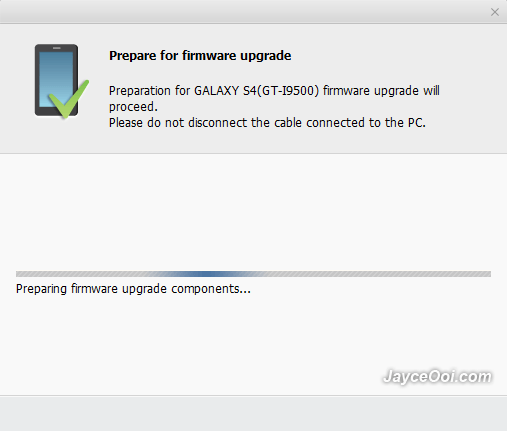
Task: Click the dialog's top title bar
Action: (x=243, y=12)
